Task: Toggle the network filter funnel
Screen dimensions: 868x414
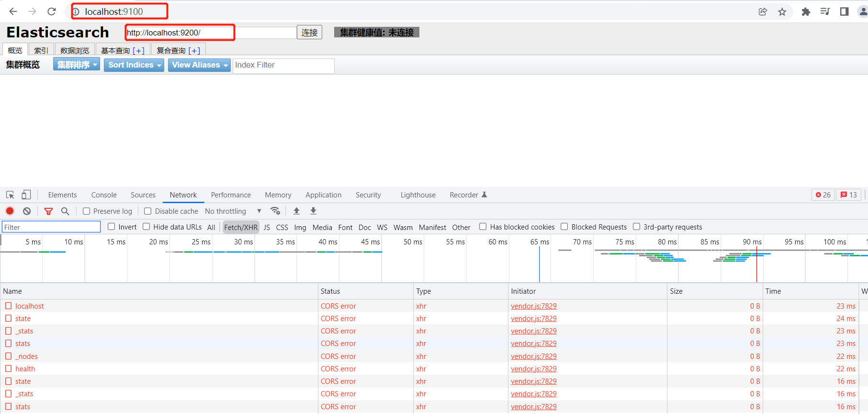Action: [48, 211]
